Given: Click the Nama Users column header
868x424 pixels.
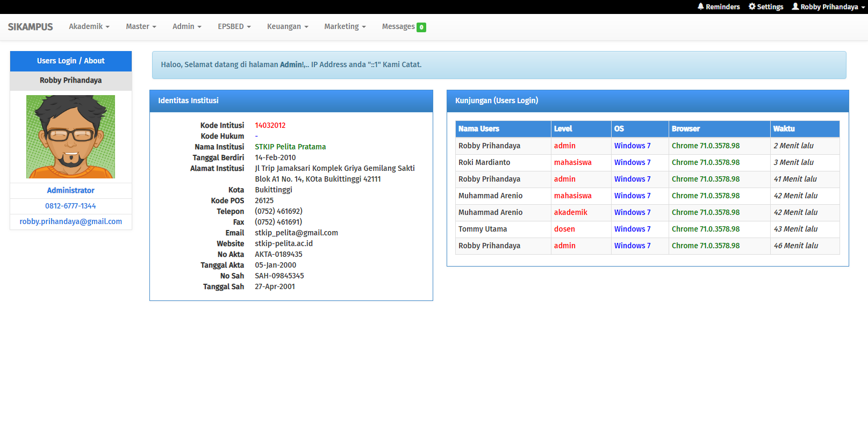Looking at the screenshot, I should (x=479, y=129).
